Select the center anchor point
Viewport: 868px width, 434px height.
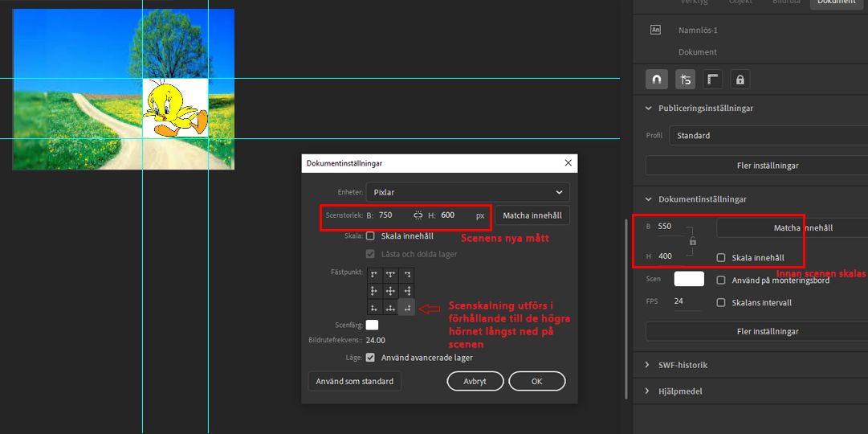(390, 291)
